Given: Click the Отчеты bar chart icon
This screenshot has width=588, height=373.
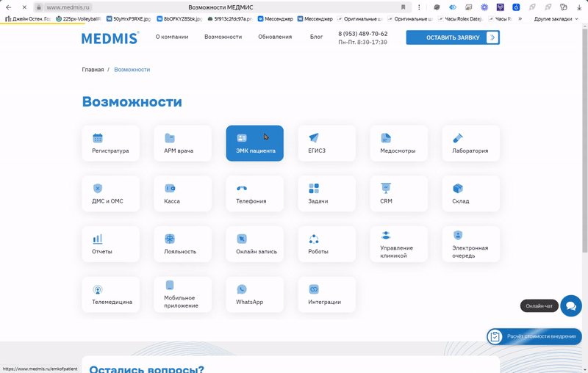Looking at the screenshot, I should 98,239.
